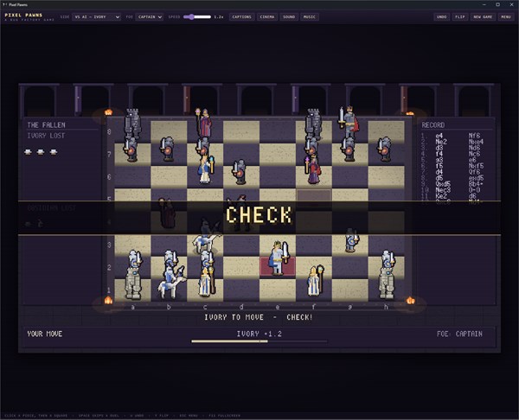Screen dimensions: 519x420
Task: Click the 'Your Move' label
Action: pos(45,334)
